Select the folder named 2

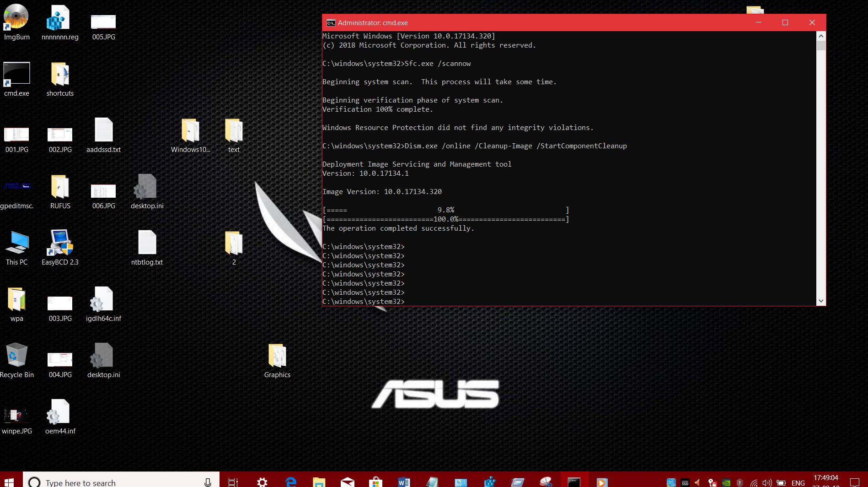coord(234,248)
